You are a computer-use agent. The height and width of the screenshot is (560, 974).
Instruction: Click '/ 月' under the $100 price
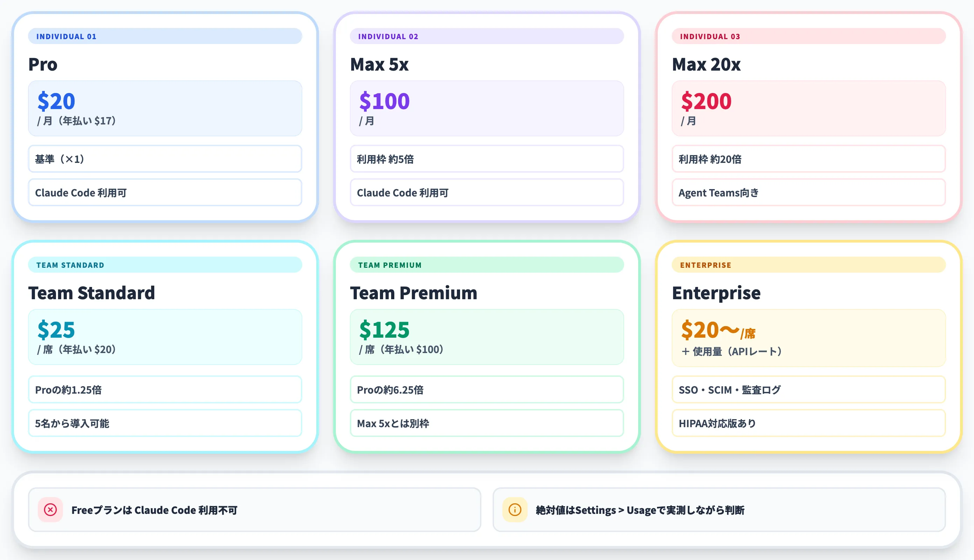click(366, 121)
